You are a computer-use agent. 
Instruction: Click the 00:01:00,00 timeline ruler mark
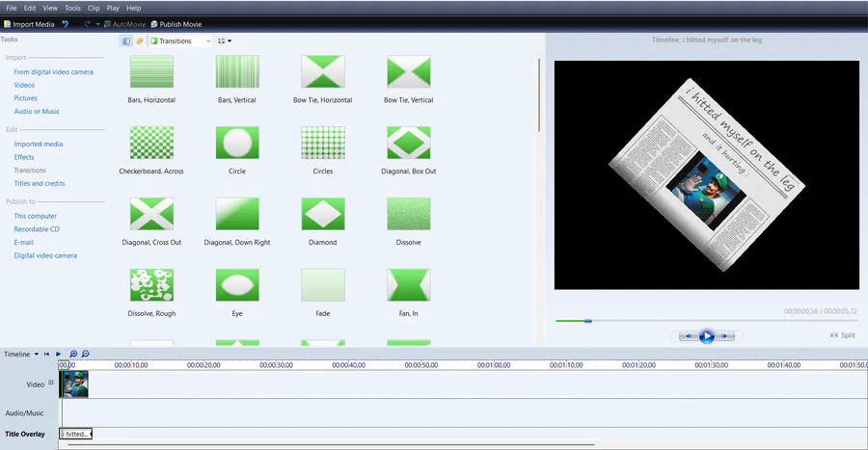tap(494, 365)
